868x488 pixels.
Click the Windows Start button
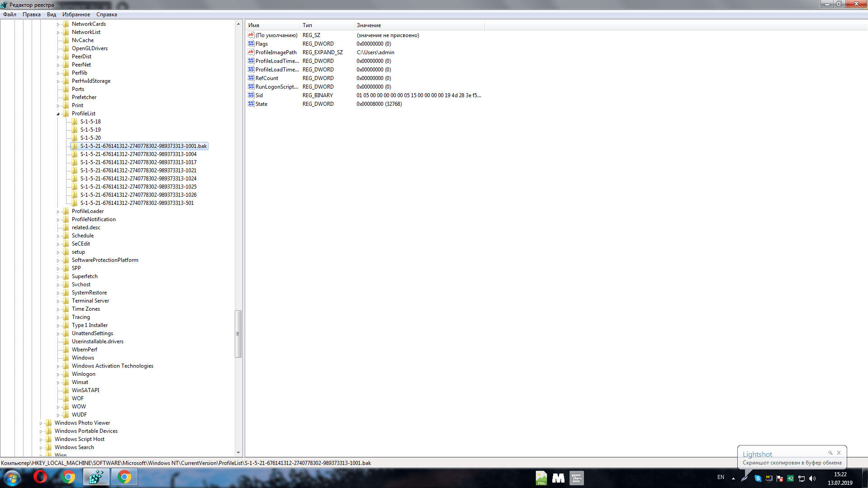[12, 478]
